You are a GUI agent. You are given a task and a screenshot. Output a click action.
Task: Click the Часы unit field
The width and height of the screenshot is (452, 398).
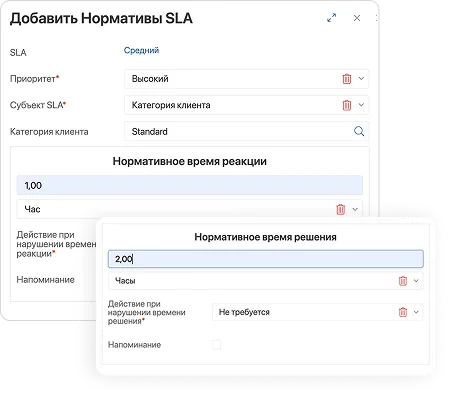266,281
